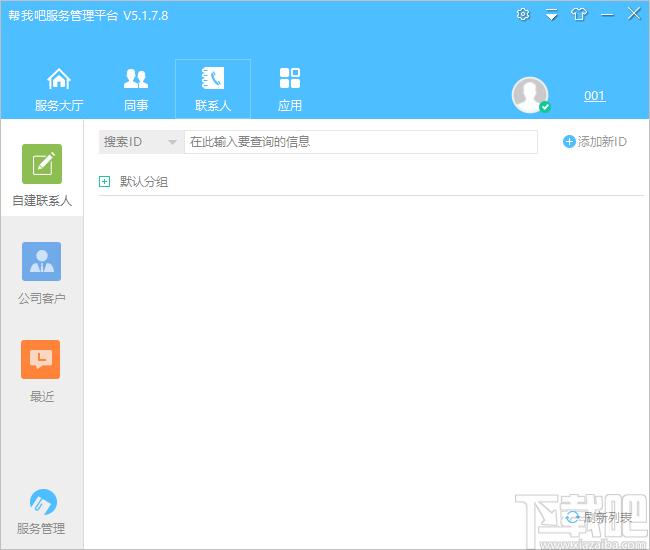Click the user avatar picture
The image size is (650, 550).
tap(530, 94)
